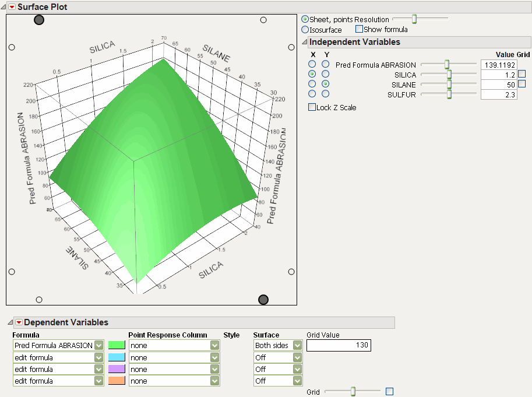Open the Surface Plot red triangle menu
Screen dimensions: 532x397
click(x=12, y=8)
